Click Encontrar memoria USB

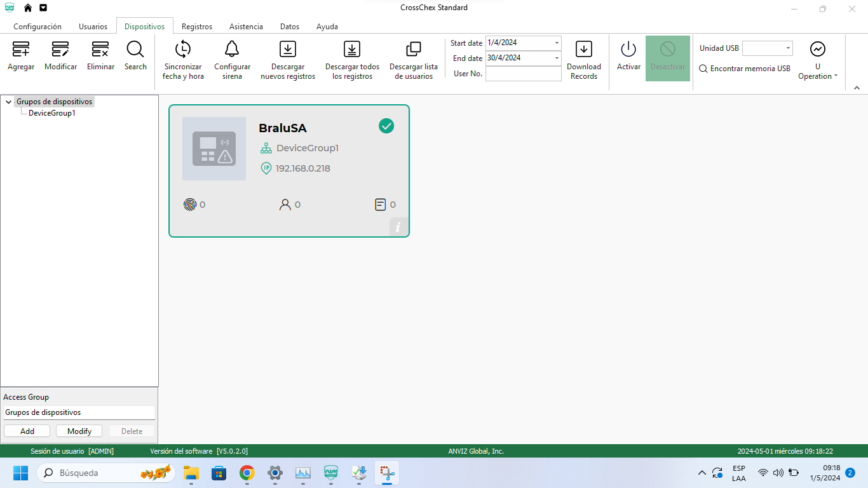[x=745, y=69]
